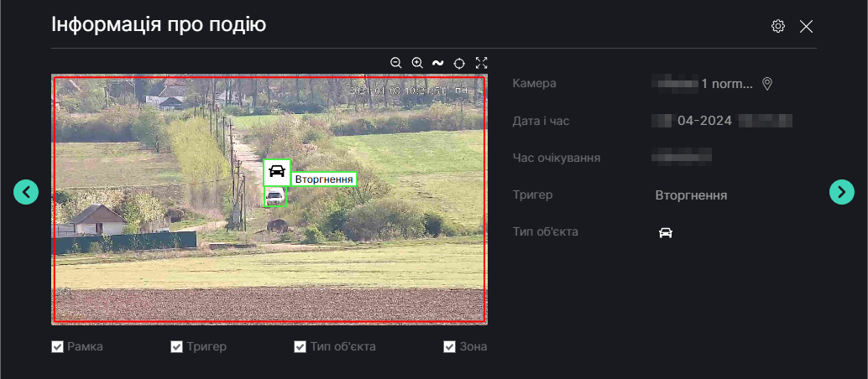Go to the previous event
Screen dimensions: 868x379
coord(26,192)
